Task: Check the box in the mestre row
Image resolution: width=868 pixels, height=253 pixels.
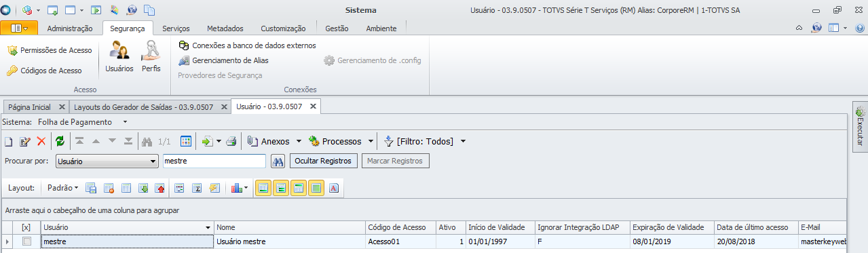Action: click(26, 241)
